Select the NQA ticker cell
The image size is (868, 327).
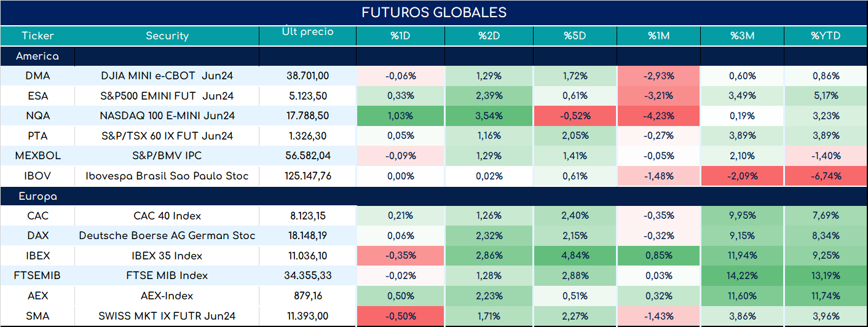[37, 116]
